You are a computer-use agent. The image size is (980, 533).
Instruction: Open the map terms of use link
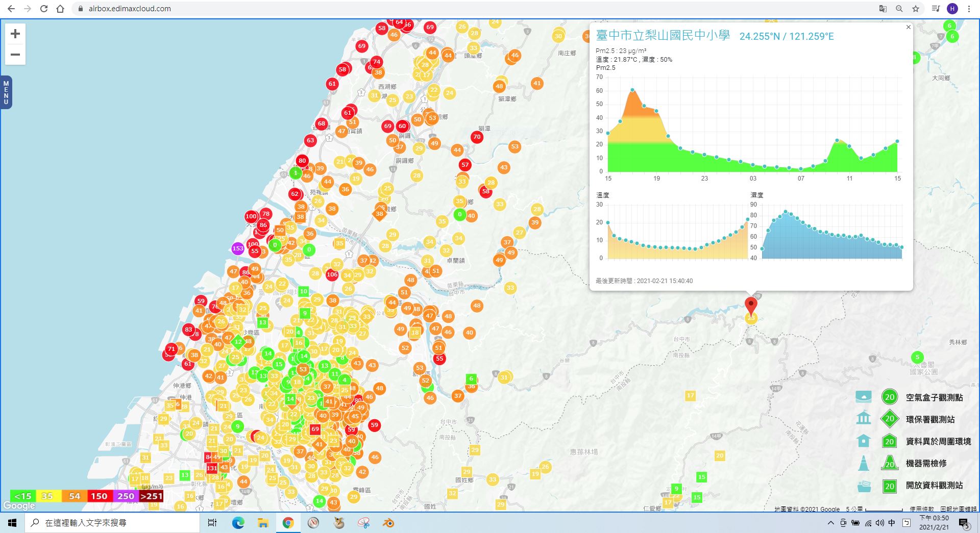(x=922, y=509)
